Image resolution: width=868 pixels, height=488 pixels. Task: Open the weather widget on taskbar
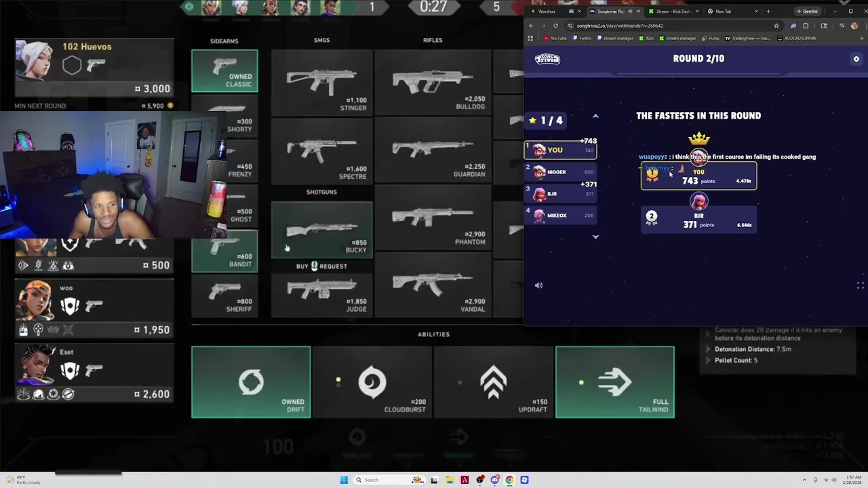pos(22,480)
